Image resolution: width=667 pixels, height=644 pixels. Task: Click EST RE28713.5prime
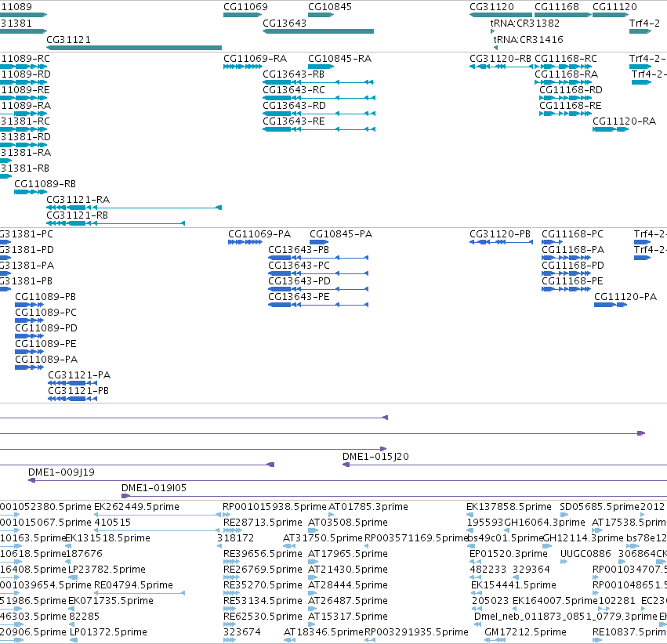click(263, 523)
